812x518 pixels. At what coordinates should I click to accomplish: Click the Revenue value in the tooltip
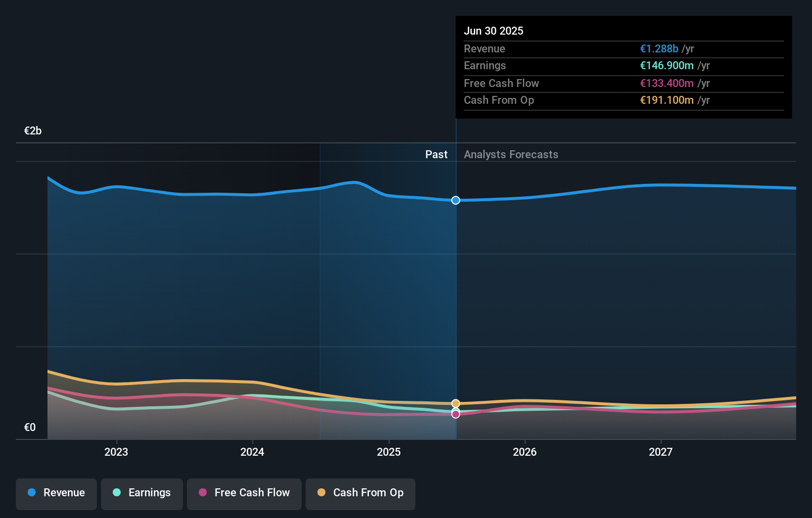(658, 48)
